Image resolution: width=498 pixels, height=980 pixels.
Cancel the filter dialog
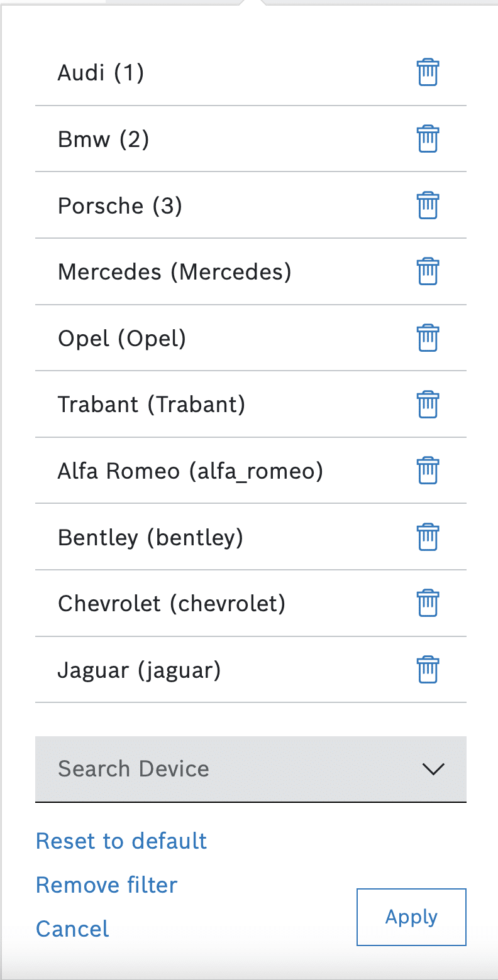pyautogui.click(x=72, y=928)
